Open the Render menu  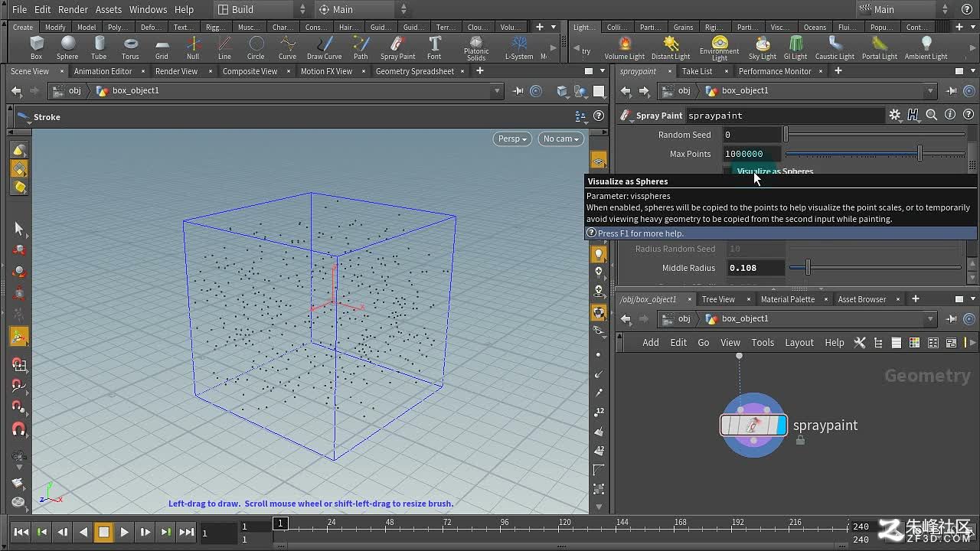(x=73, y=9)
